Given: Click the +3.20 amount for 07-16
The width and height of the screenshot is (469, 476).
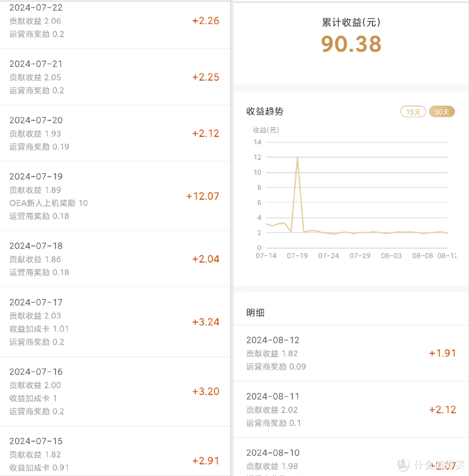Looking at the screenshot, I should (x=206, y=391).
